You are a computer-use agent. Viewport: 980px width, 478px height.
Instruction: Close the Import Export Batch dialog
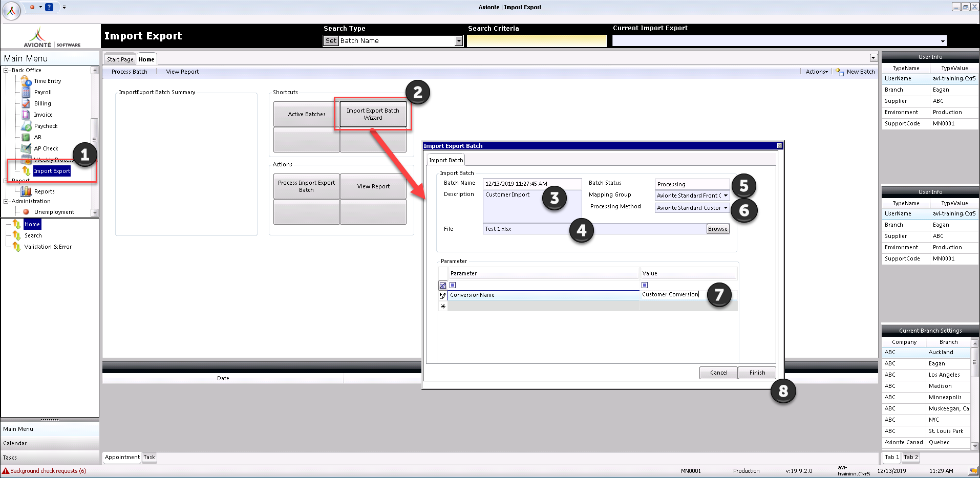click(x=779, y=146)
